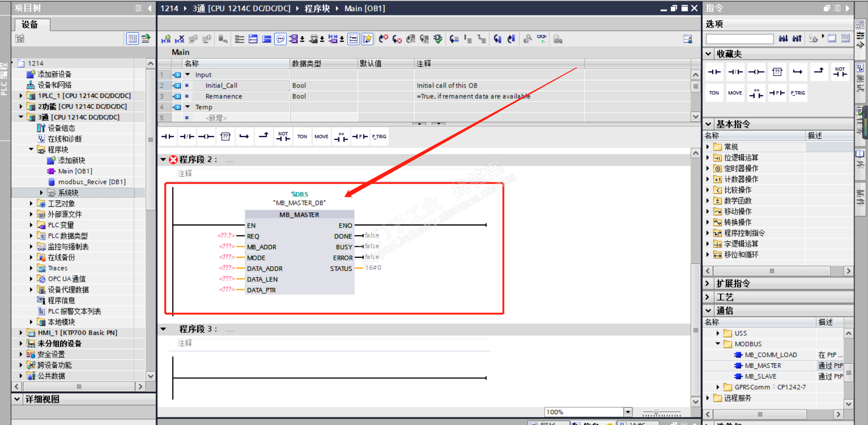Expand the 系统块 system blocks folder
Image resolution: width=868 pixels, height=425 pixels.
[x=41, y=193]
